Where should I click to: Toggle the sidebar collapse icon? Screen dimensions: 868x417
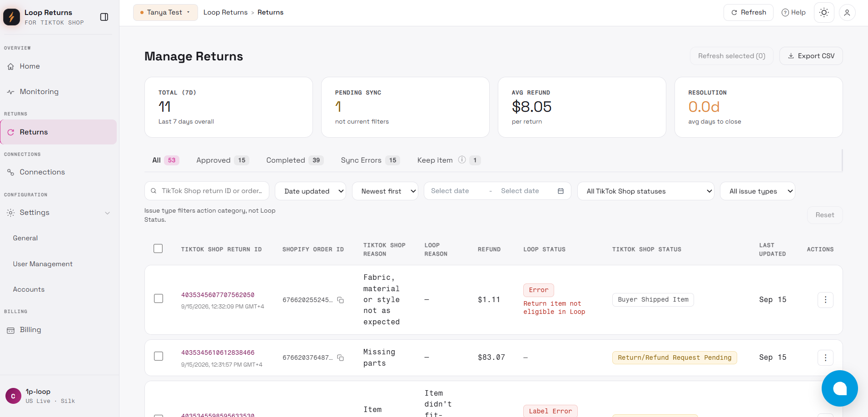104,17
